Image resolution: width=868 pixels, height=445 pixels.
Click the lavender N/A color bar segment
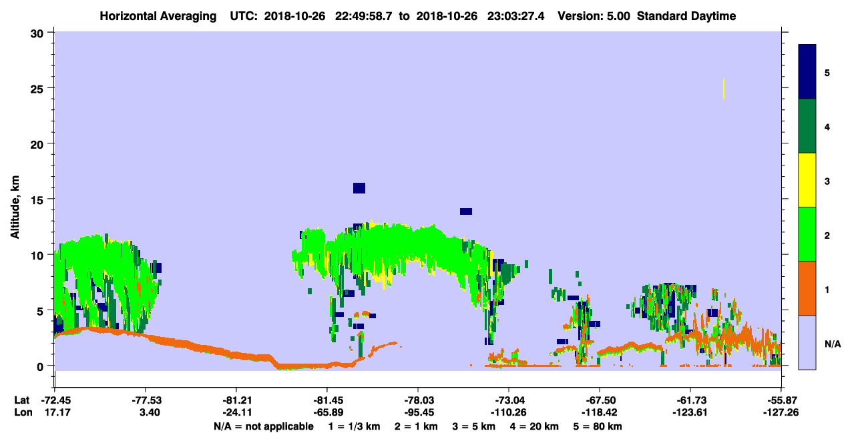807,342
